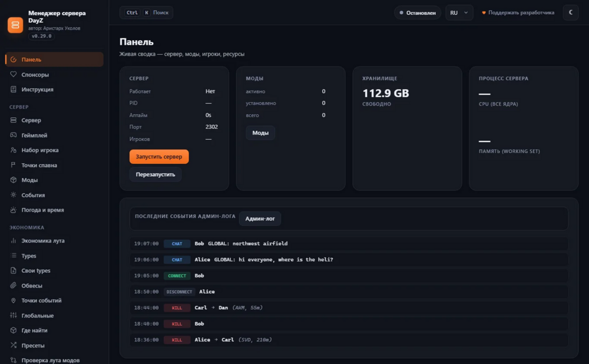The height and width of the screenshot is (364, 589).
Task: Click the Остановлен server status indicator
Action: coord(418,13)
